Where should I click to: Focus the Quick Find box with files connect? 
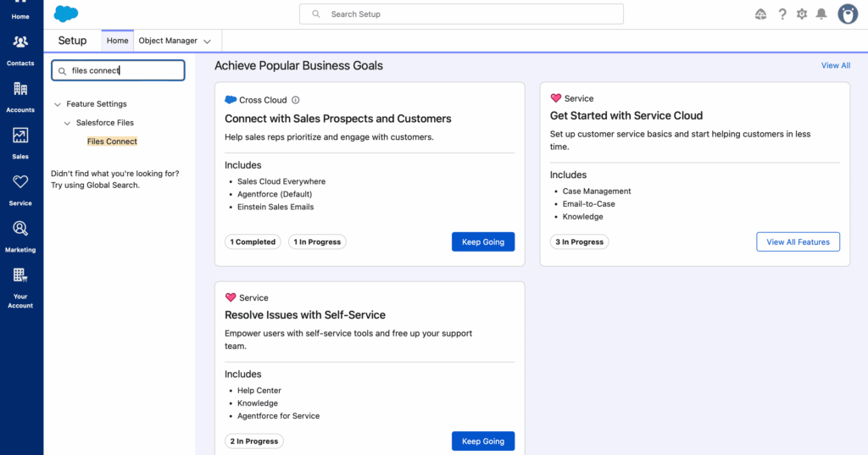tap(118, 70)
